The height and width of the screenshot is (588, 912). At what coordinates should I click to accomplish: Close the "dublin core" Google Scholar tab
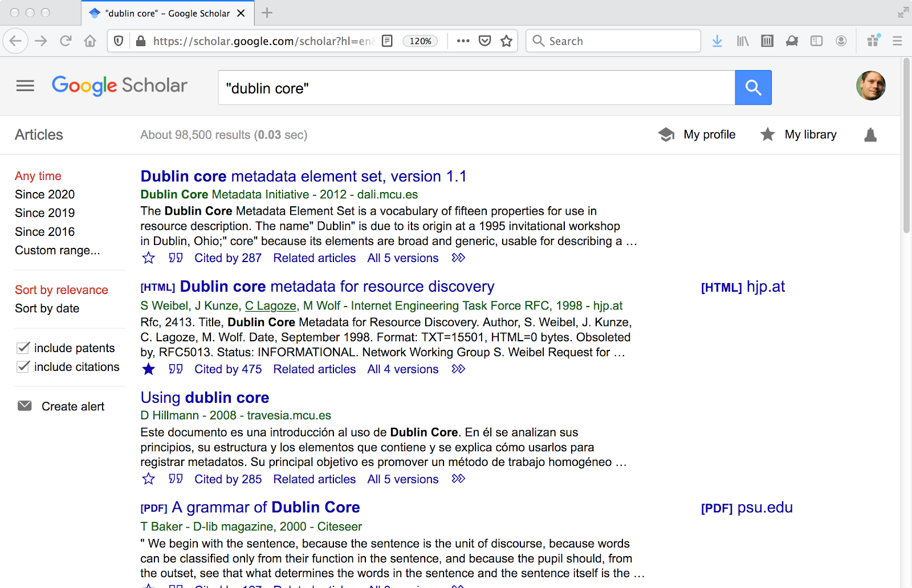pyautogui.click(x=241, y=13)
